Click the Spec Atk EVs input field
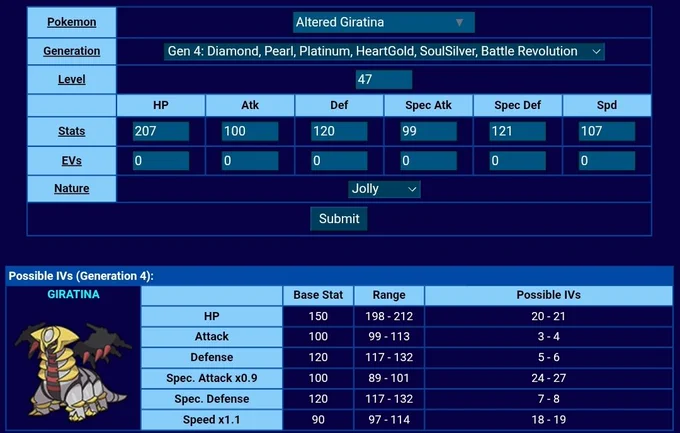 pyautogui.click(x=428, y=161)
